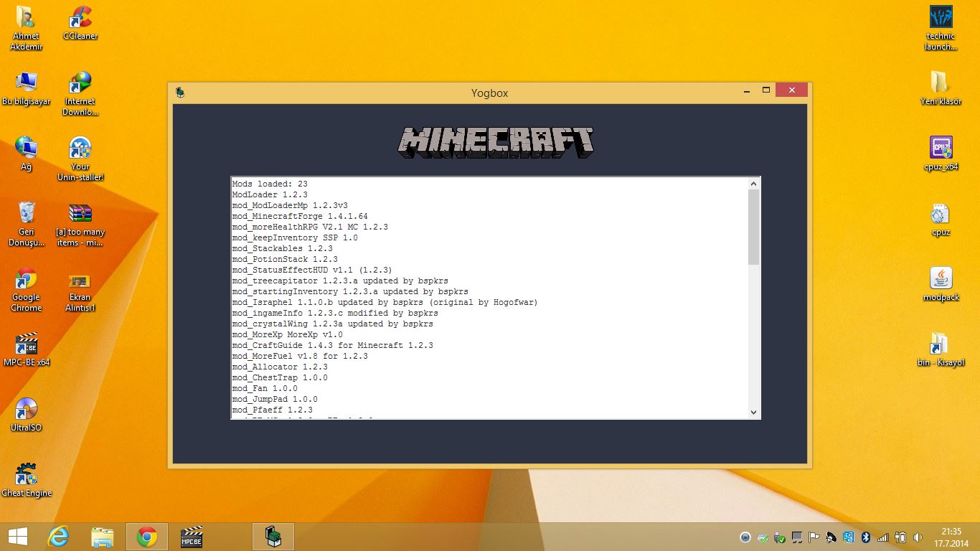Open the Windows Start button
This screenshot has width=980, height=551.
click(x=18, y=537)
